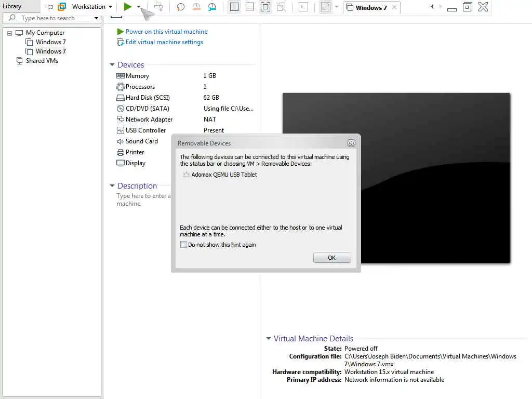
Task: Open the Workstation menu
Action: 92,7
